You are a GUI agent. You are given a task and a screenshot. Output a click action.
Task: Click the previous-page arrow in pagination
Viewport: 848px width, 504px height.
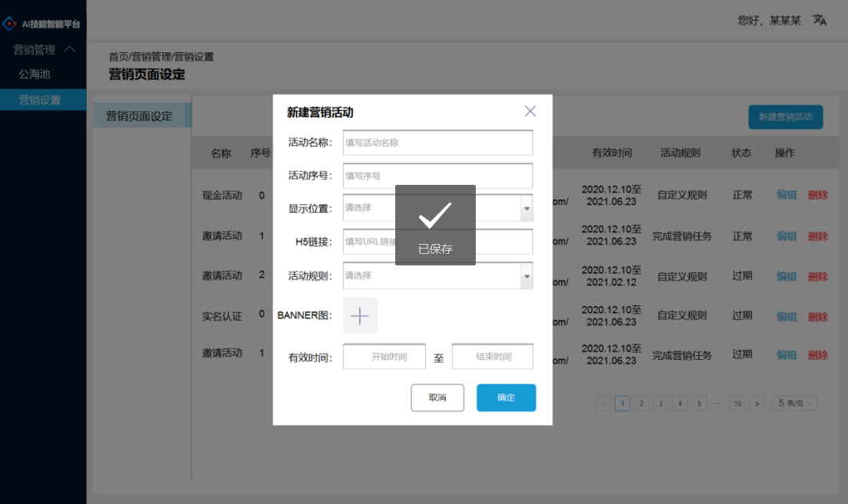603,403
